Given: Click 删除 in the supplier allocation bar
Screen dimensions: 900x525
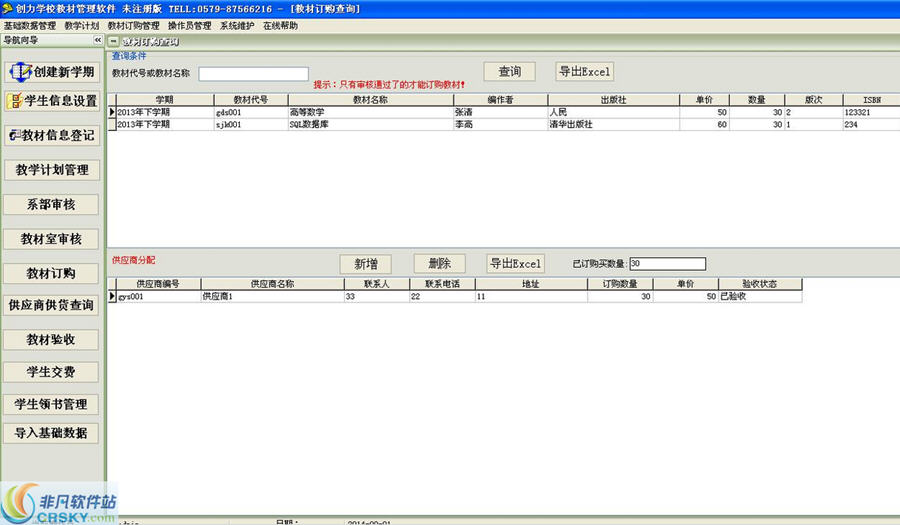Looking at the screenshot, I should pos(439,264).
